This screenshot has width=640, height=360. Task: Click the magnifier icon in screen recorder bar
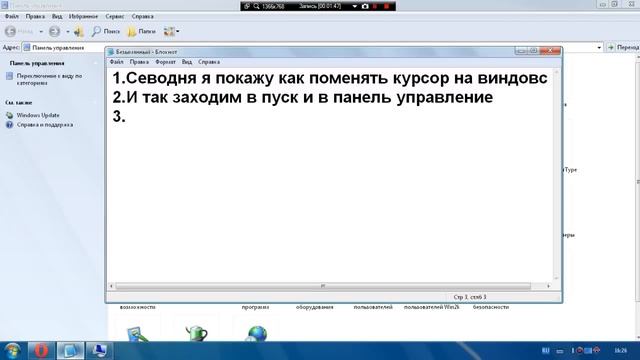coord(256,6)
